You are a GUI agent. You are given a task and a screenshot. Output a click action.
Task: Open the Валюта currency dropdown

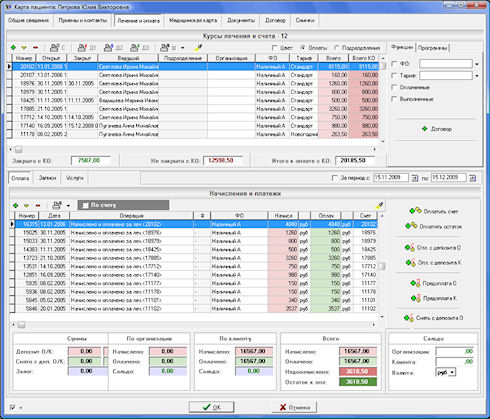(452, 372)
